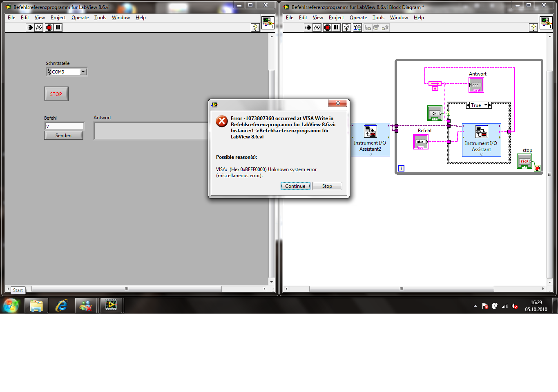This screenshot has width=558, height=392.
Task: Open the View menu in Block Diagram window
Action: tap(318, 18)
